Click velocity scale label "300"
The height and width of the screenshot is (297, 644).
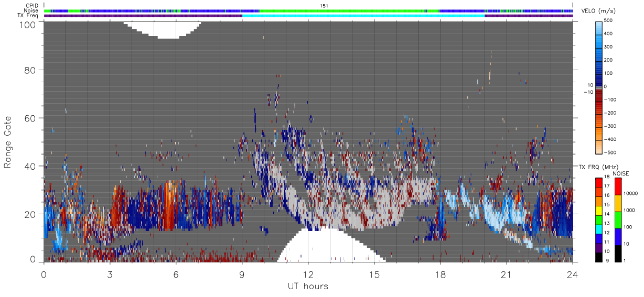608,47
